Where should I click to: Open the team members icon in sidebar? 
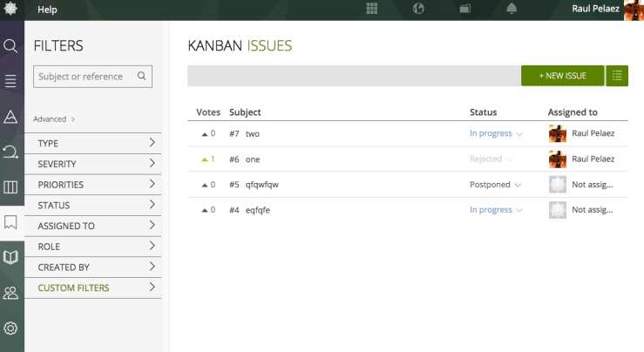pyautogui.click(x=11, y=293)
